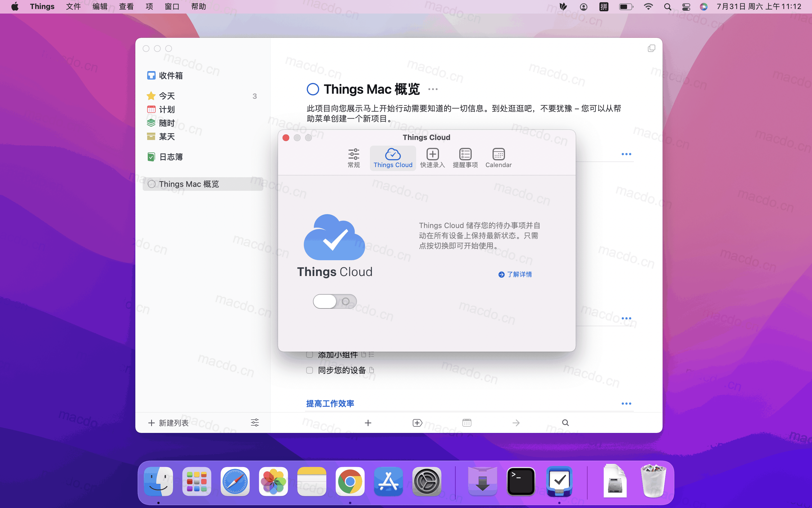This screenshot has height=508, width=812.
Task: Open the 日志簿 logbook
Action: (x=203, y=157)
